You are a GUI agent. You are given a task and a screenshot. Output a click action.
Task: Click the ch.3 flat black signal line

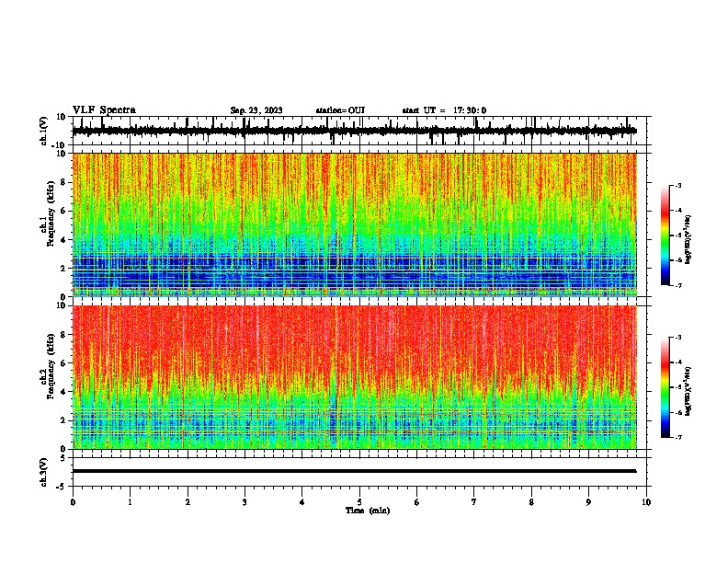pos(354,471)
